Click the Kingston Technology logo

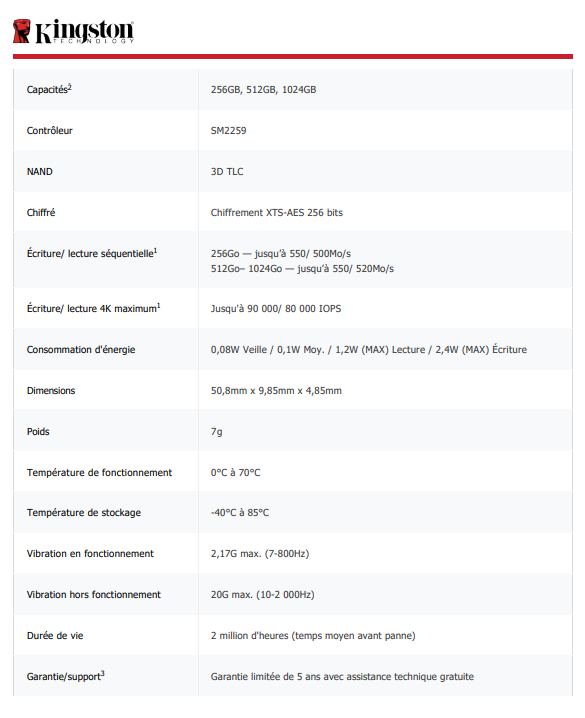[73, 31]
